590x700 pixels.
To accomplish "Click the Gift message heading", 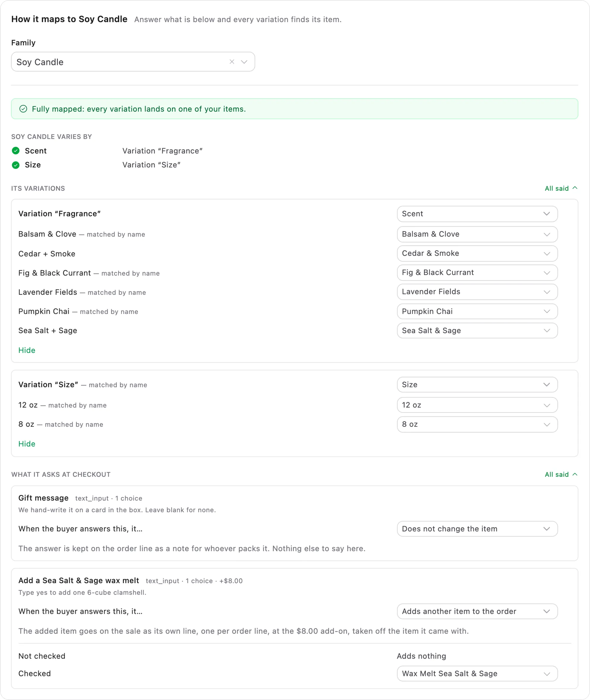I will coord(43,498).
